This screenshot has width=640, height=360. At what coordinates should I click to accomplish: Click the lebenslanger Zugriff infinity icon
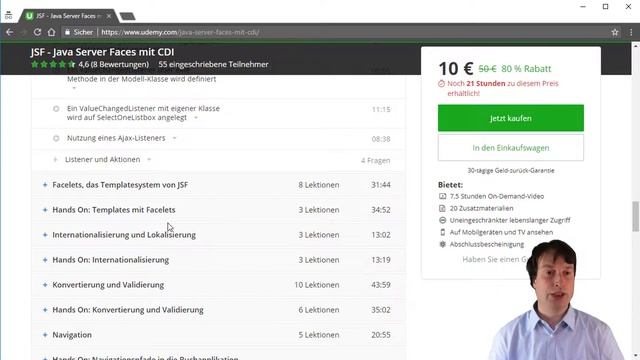coord(442,220)
